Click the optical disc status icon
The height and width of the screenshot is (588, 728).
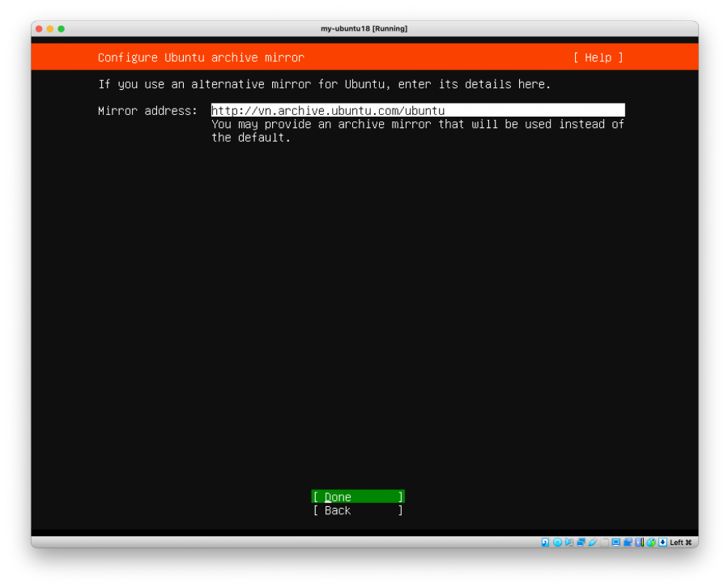(558, 542)
